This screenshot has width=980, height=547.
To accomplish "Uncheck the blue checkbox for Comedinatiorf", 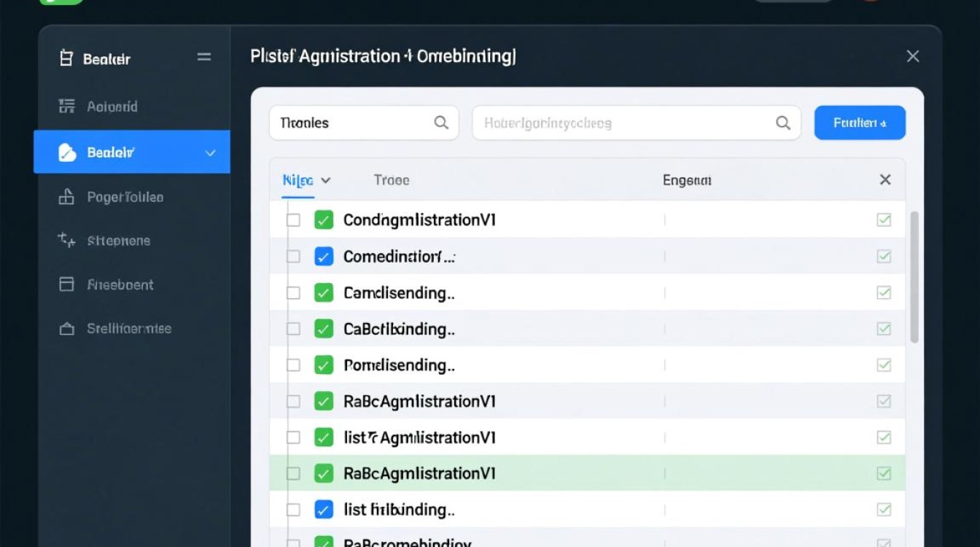I will click(324, 257).
